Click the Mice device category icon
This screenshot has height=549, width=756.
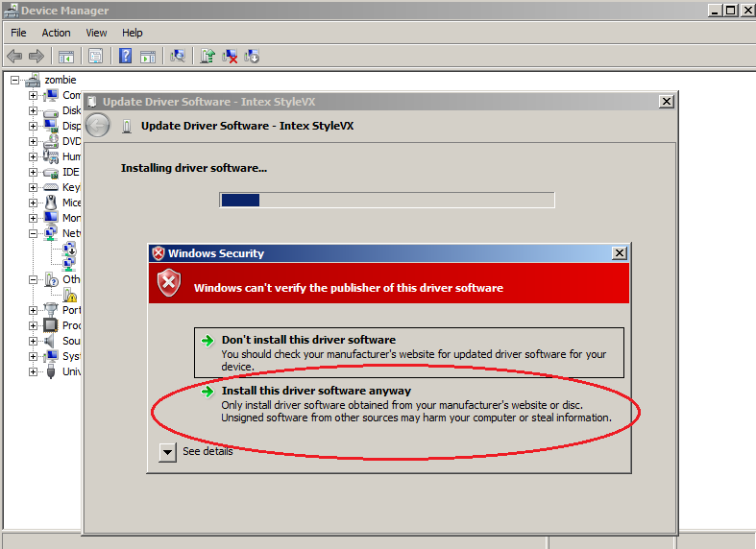click(51, 203)
